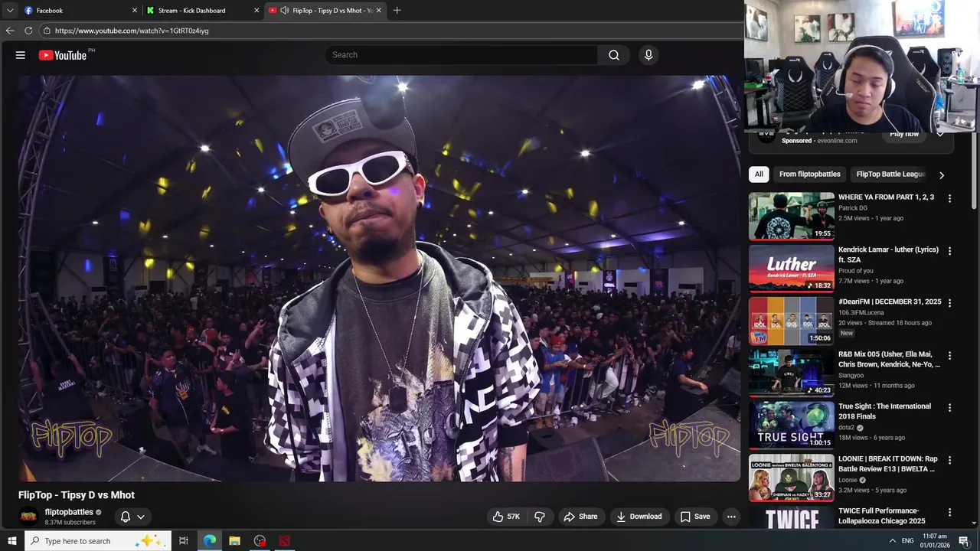Screen dimensions: 980x551
Task: Open options menu for True Sight video
Action: coord(950,408)
